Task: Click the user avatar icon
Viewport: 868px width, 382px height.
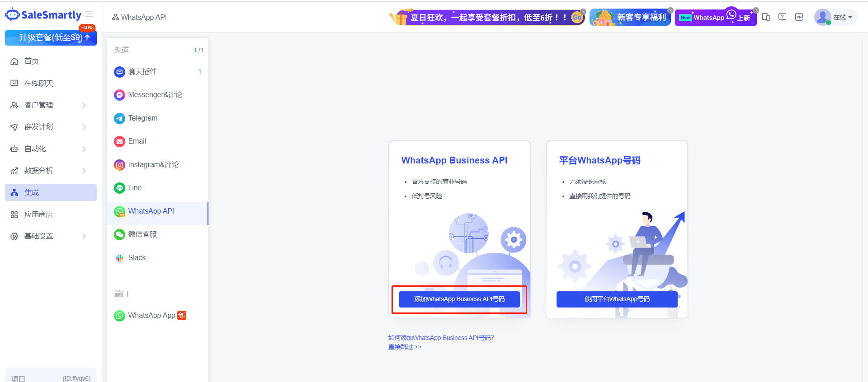Action: pos(822,17)
